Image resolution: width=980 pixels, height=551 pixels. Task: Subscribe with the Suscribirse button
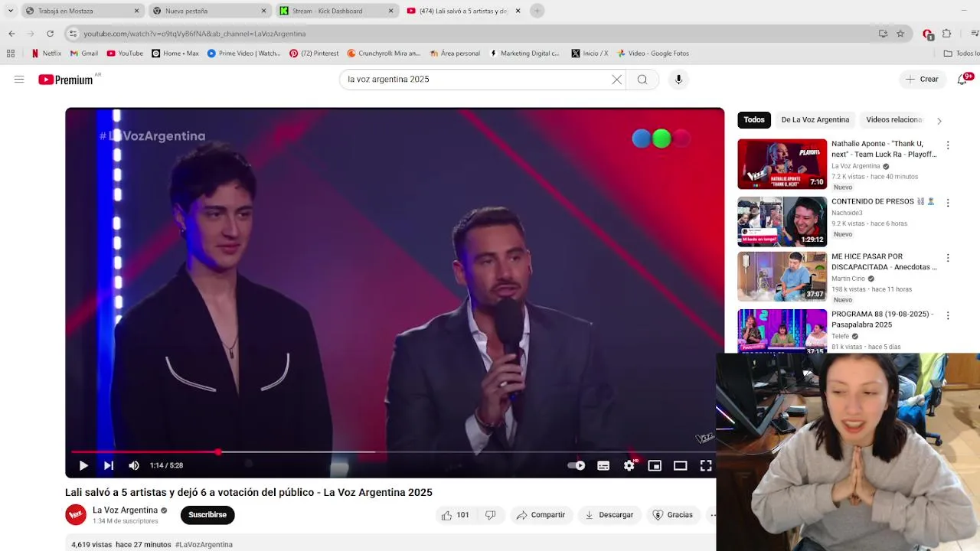[207, 515]
